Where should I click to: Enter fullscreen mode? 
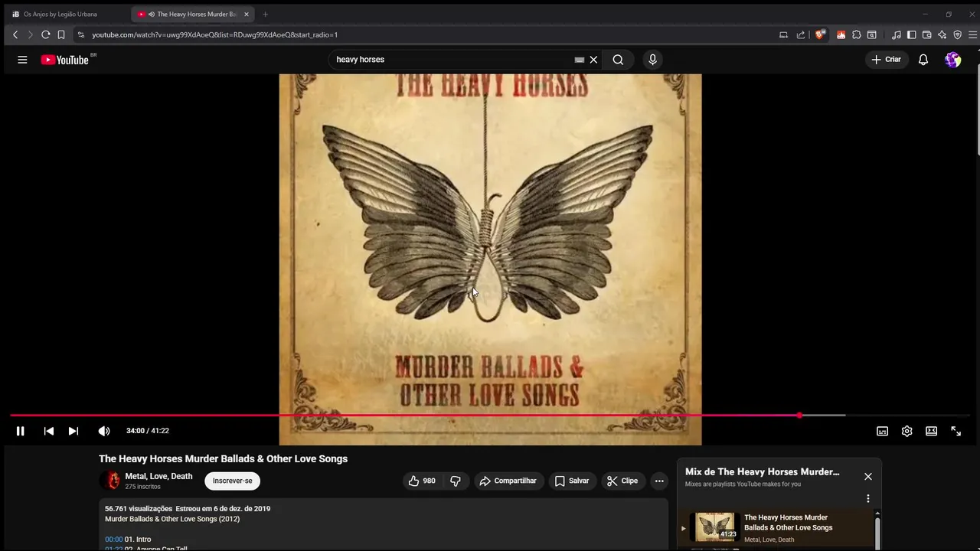tap(955, 431)
